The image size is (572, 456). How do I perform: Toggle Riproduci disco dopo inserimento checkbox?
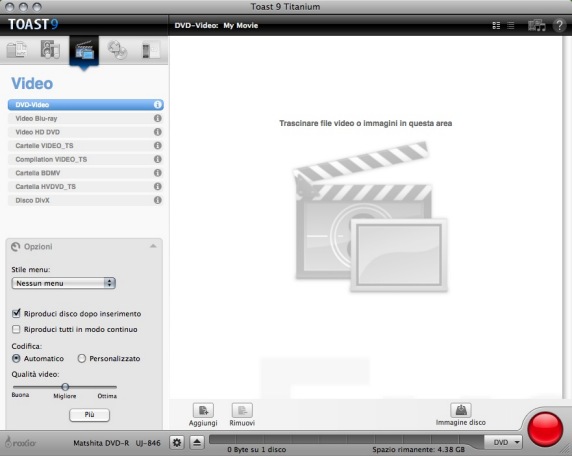pyautogui.click(x=16, y=313)
